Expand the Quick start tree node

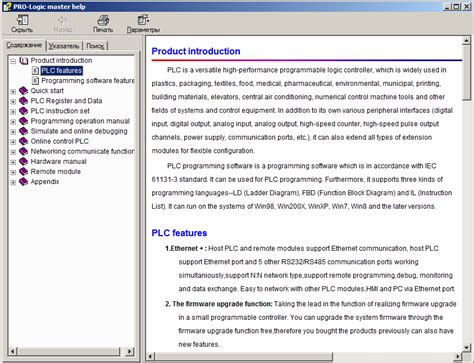click(13, 91)
